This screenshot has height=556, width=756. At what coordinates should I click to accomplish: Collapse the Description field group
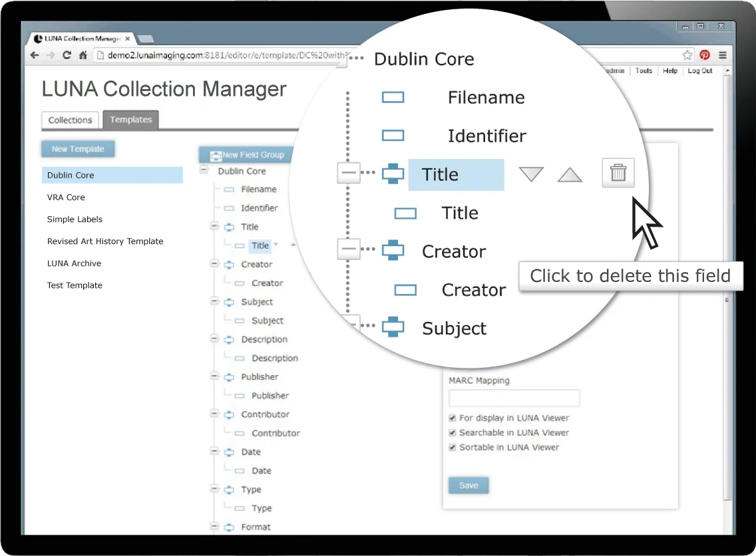[214, 339]
